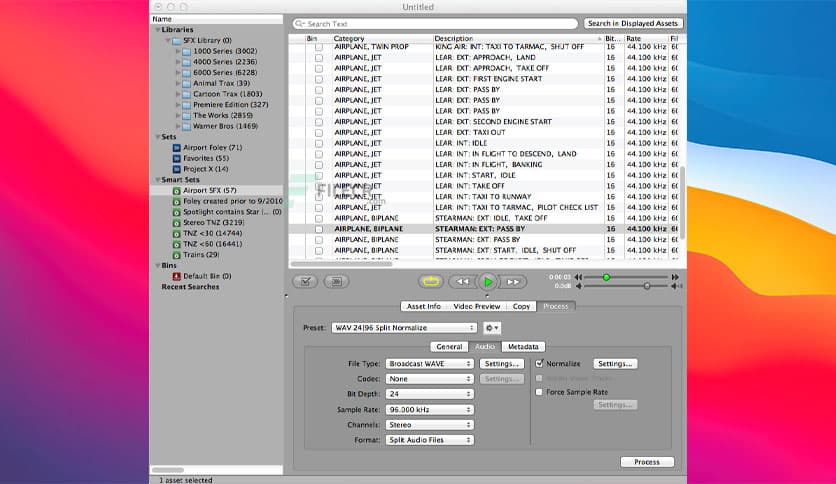Click the speaker icon left of volume slider
Screen dimensions: 836x484
point(578,286)
